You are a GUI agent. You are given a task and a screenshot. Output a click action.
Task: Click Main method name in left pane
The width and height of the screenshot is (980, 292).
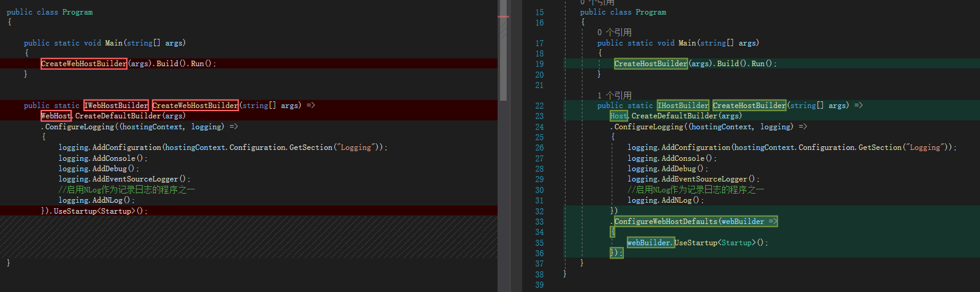click(113, 43)
